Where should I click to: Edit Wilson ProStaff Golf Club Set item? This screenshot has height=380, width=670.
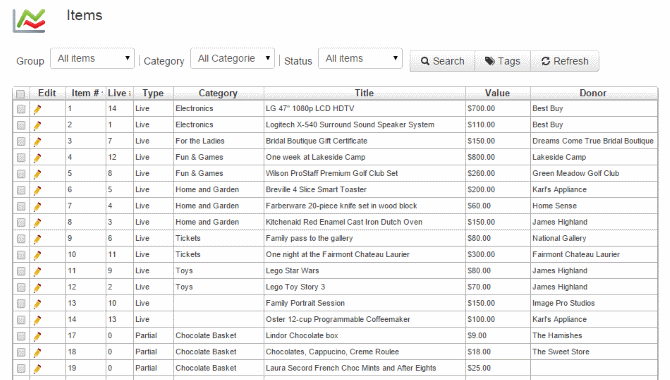tap(37, 174)
